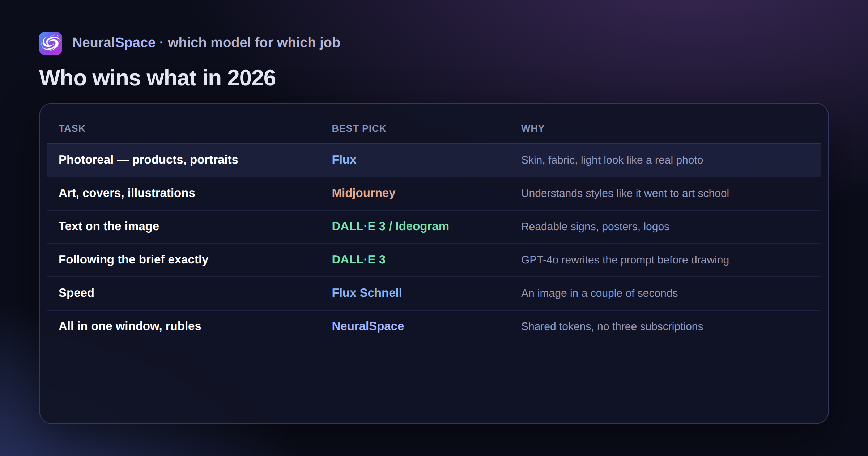Click "Understands styles like it went to art school"
Screen dimensions: 868x456
point(625,193)
